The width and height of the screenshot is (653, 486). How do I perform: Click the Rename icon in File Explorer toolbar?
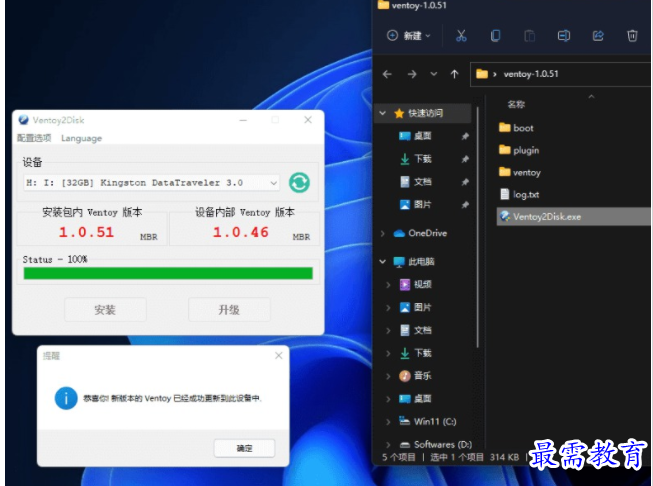[564, 36]
